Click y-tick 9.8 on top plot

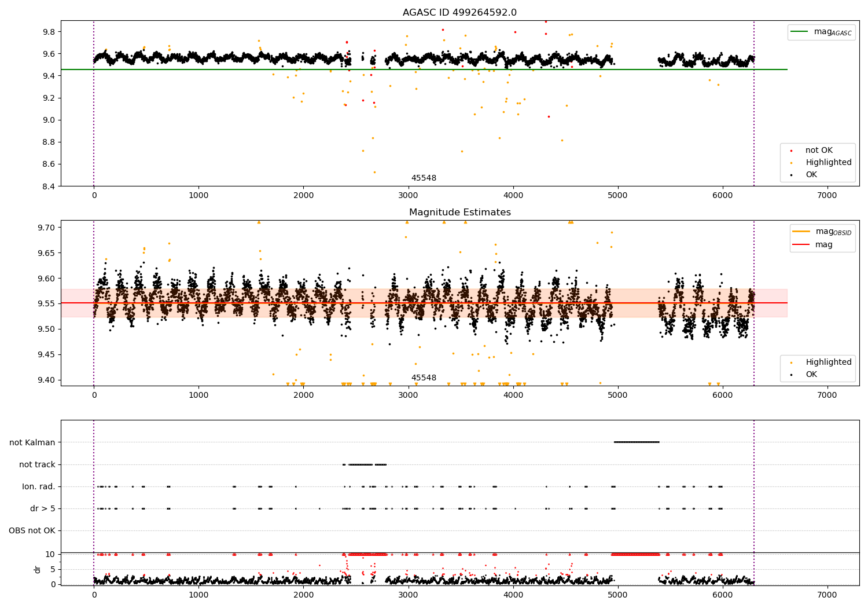[x=49, y=32]
